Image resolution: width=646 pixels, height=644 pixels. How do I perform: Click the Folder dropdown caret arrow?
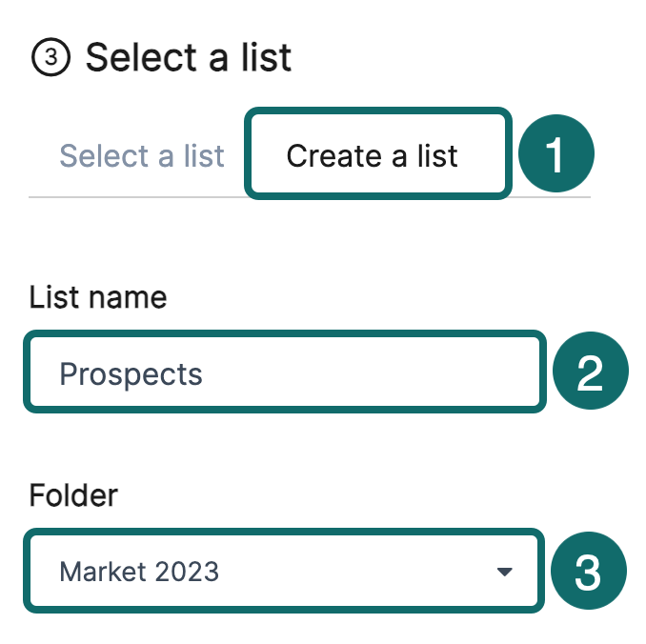[x=504, y=572]
